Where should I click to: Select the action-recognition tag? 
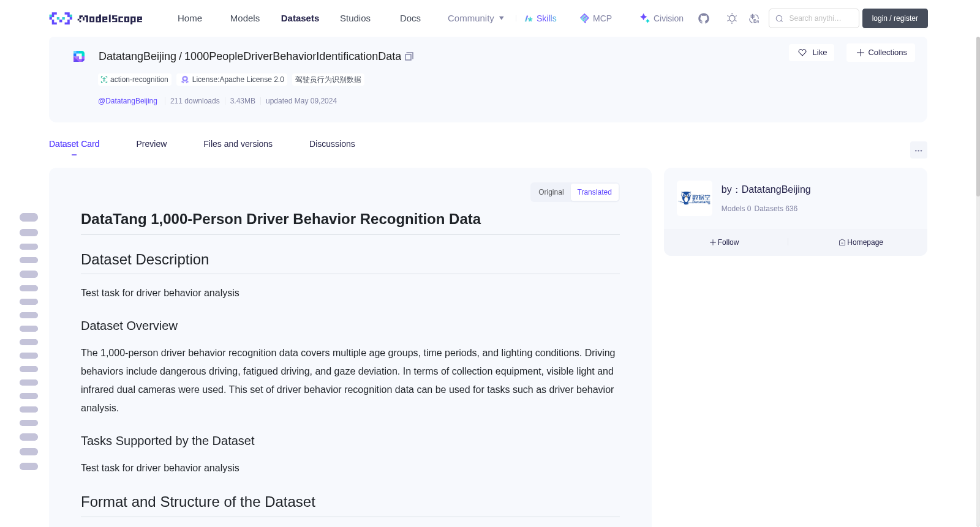point(134,80)
